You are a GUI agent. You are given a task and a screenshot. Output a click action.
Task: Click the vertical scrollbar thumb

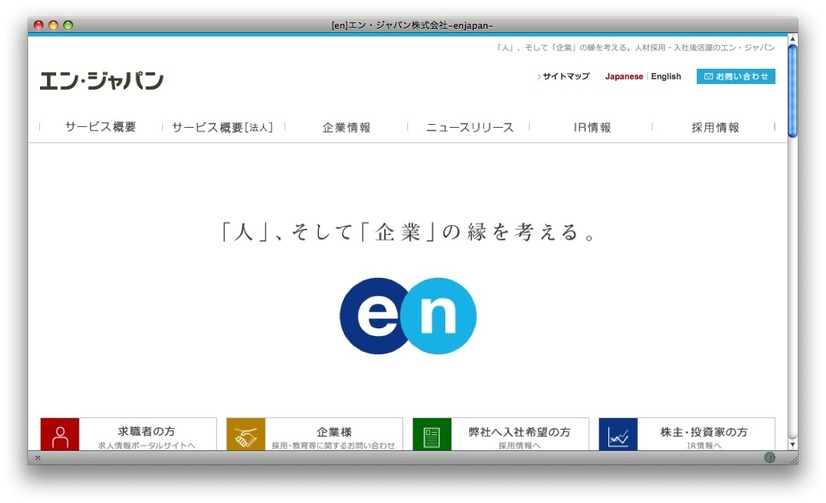click(x=792, y=91)
